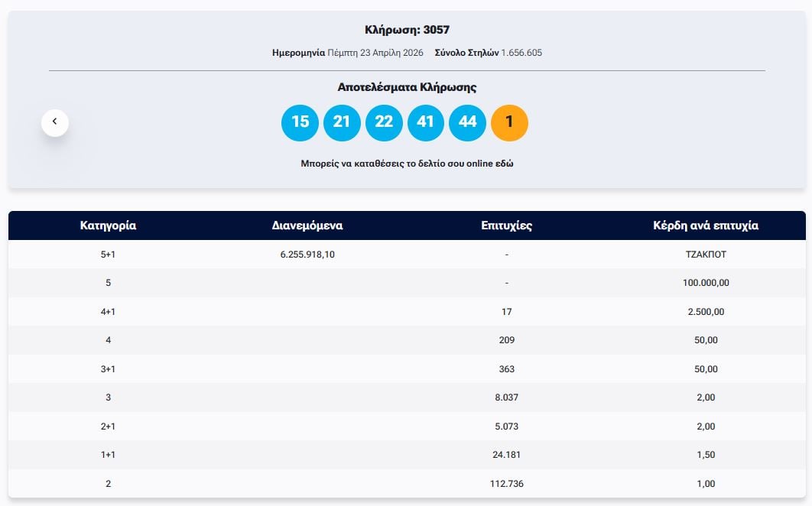This screenshot has height=506, width=812.
Task: Click the ΤΖΑΚΠΟΤ cell in the 5+1 row
Action: point(706,255)
